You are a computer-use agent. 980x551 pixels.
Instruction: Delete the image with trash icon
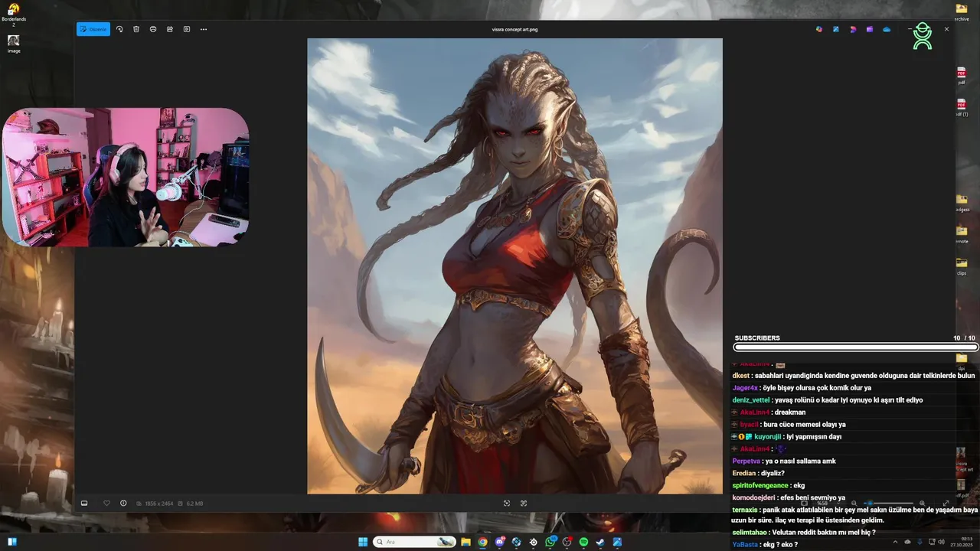click(136, 29)
